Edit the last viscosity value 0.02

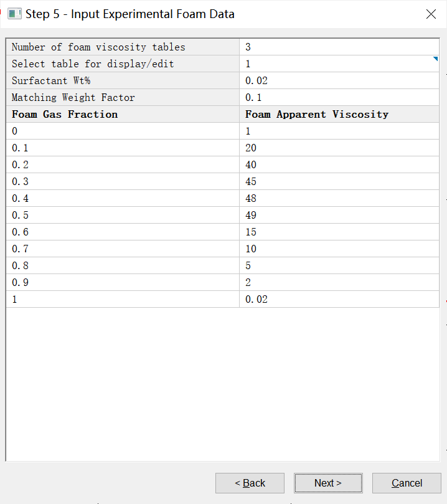(x=339, y=299)
